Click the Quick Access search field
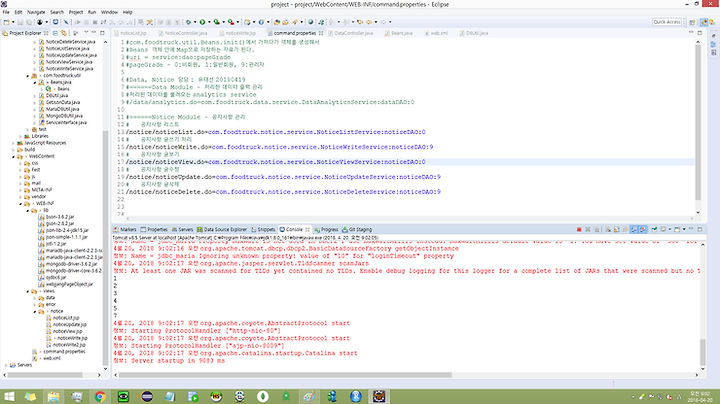The width and height of the screenshot is (720, 404). click(667, 22)
